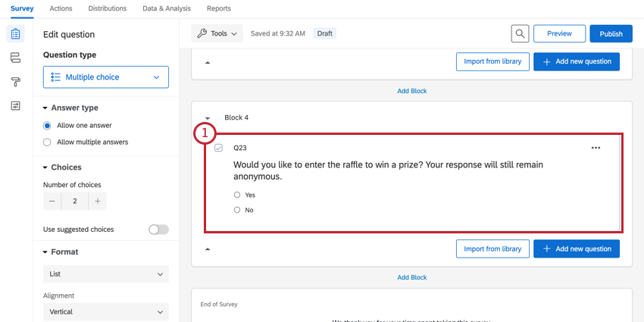Check the Q23 question checkbox

tap(218, 148)
